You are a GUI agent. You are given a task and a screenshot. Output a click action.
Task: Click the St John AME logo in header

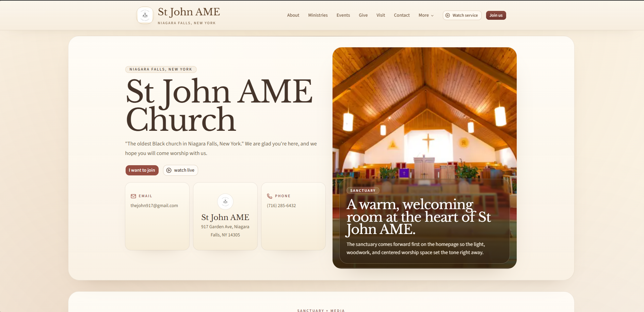coord(145,15)
